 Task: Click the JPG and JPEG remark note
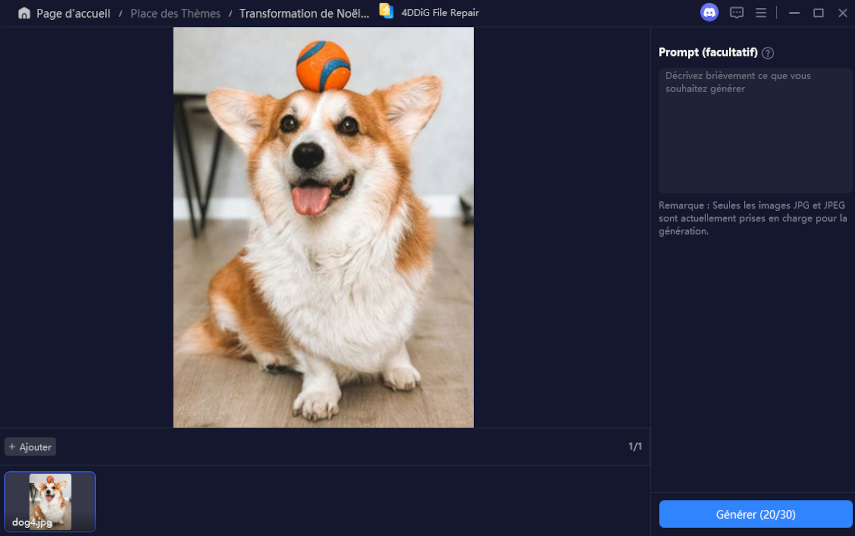point(753,218)
